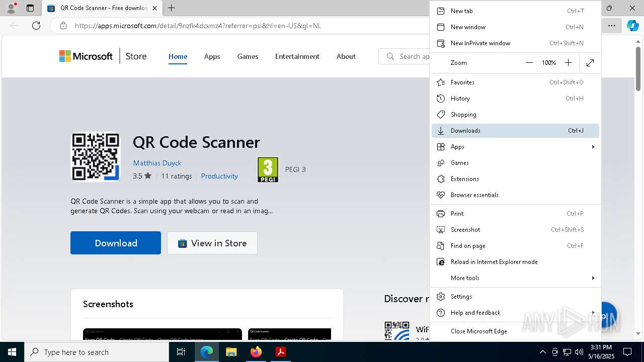Click the Settings gear icon
Image resolution: width=644 pixels, height=362 pixels.
click(441, 297)
